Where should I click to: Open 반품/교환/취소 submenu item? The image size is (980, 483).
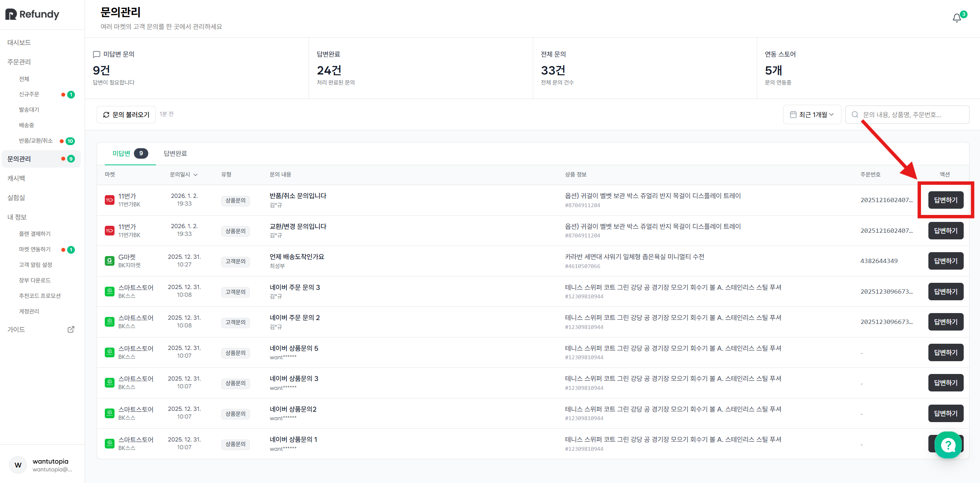(x=36, y=141)
